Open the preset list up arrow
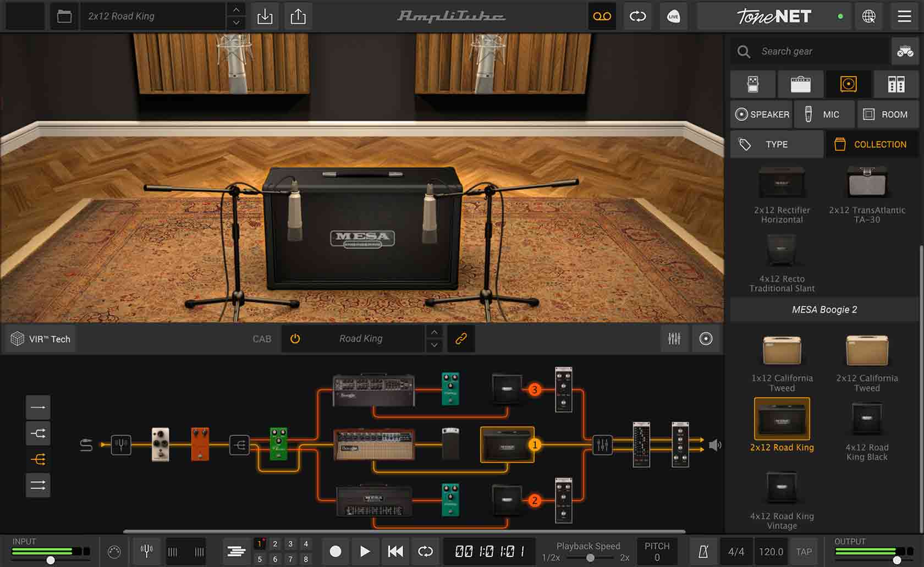Viewport: 924px width, 567px height. (236, 10)
